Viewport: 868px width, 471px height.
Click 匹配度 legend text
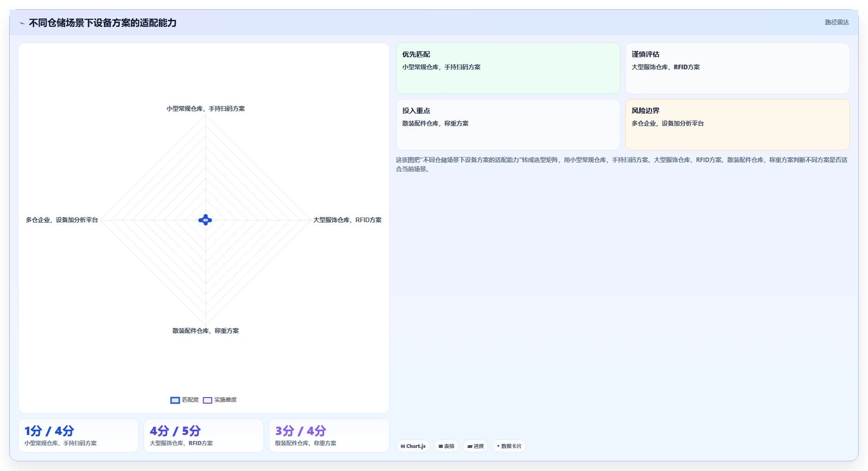click(190, 400)
